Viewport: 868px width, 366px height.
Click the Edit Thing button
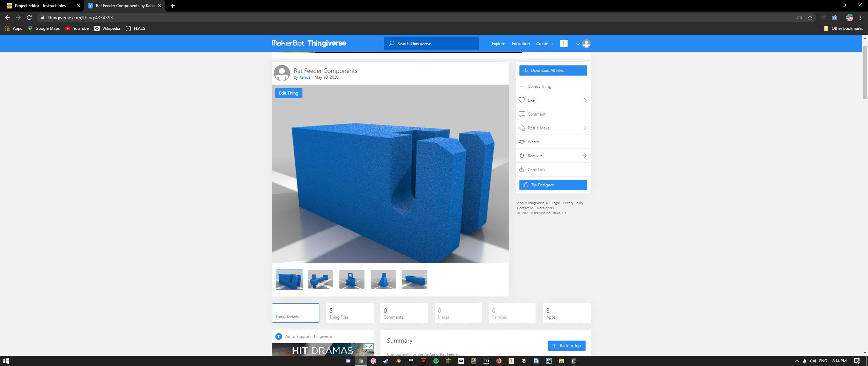[x=289, y=93]
